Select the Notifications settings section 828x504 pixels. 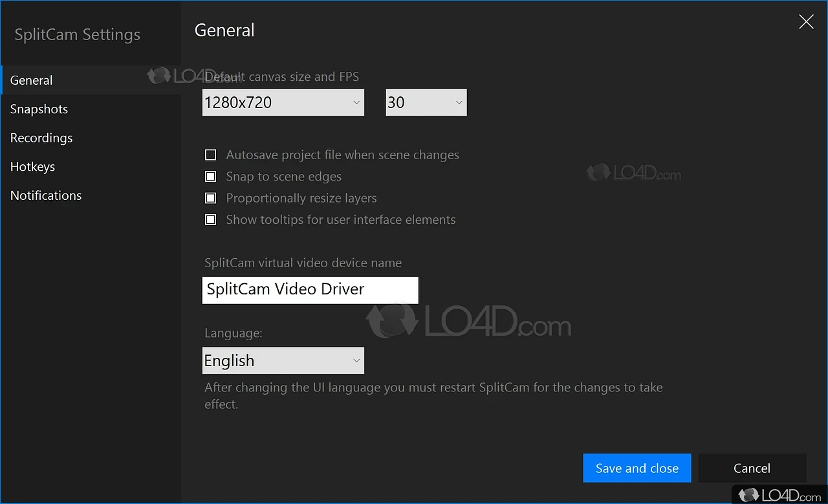tap(91, 195)
